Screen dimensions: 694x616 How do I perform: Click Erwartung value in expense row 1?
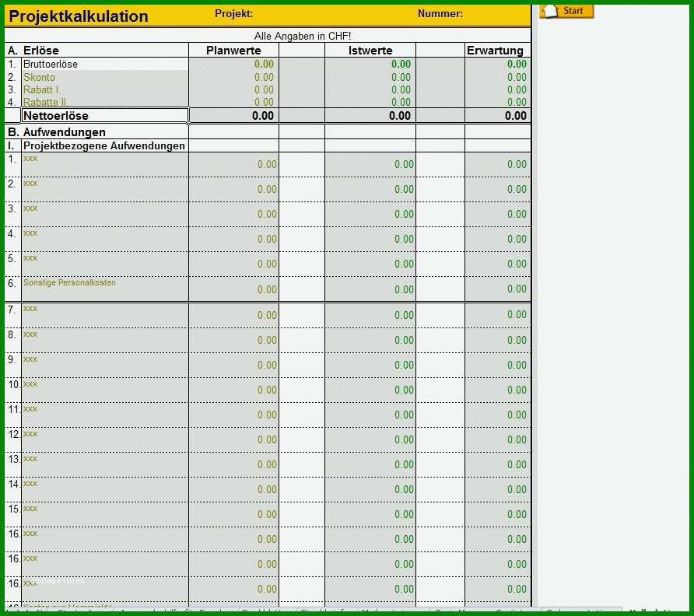[x=517, y=164]
